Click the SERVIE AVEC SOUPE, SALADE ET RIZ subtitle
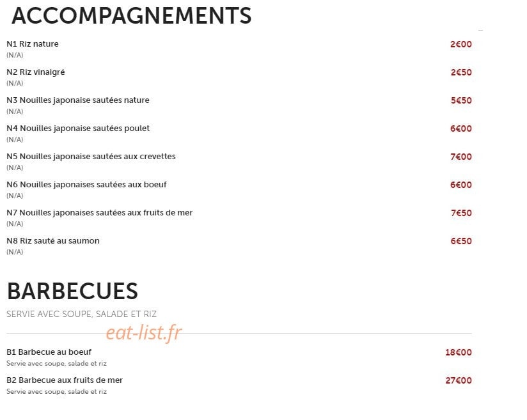The height and width of the screenshot is (420, 527). point(82,314)
